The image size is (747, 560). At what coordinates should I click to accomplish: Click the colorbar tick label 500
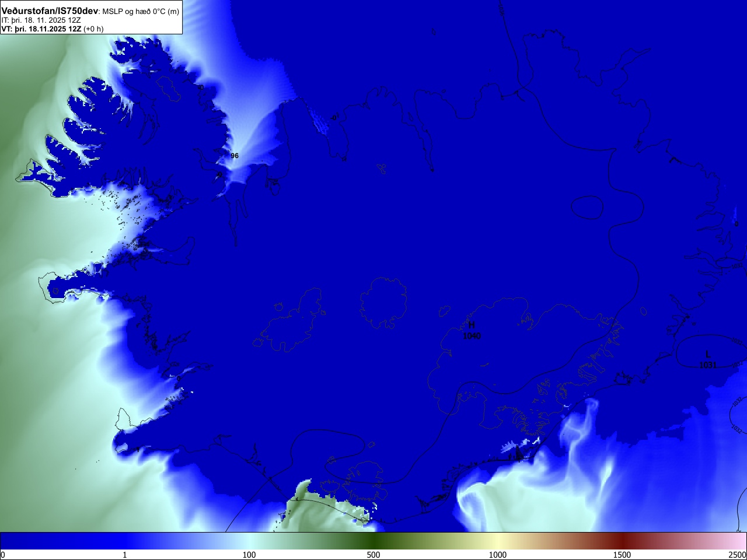373,555
